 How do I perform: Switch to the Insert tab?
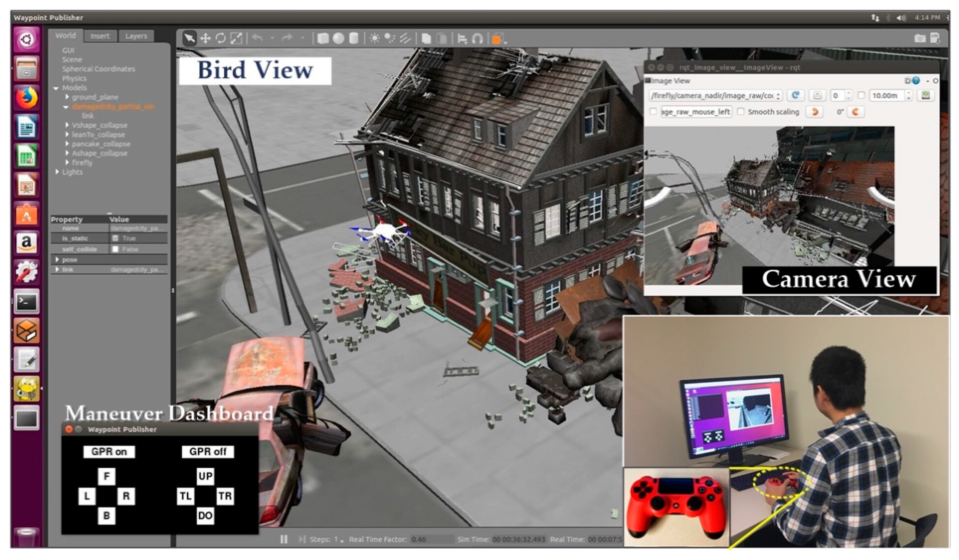pyautogui.click(x=100, y=36)
